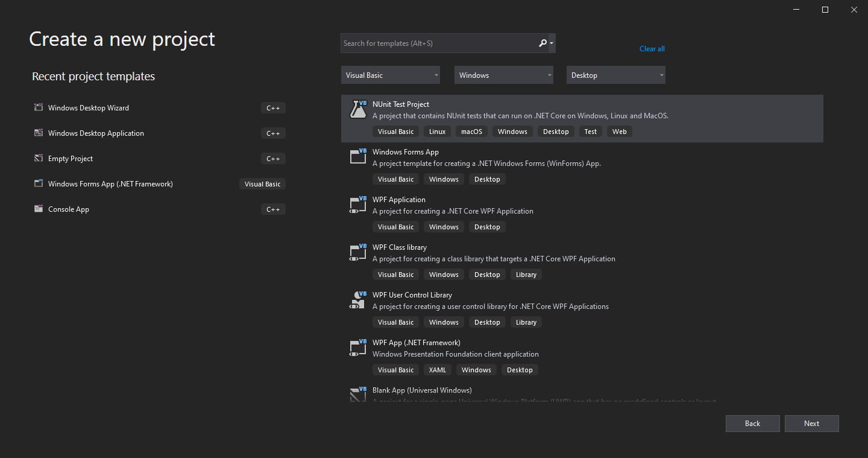Screen dimensions: 868x458
Task: Click the C++ tag beside Console App
Action: coord(274,209)
